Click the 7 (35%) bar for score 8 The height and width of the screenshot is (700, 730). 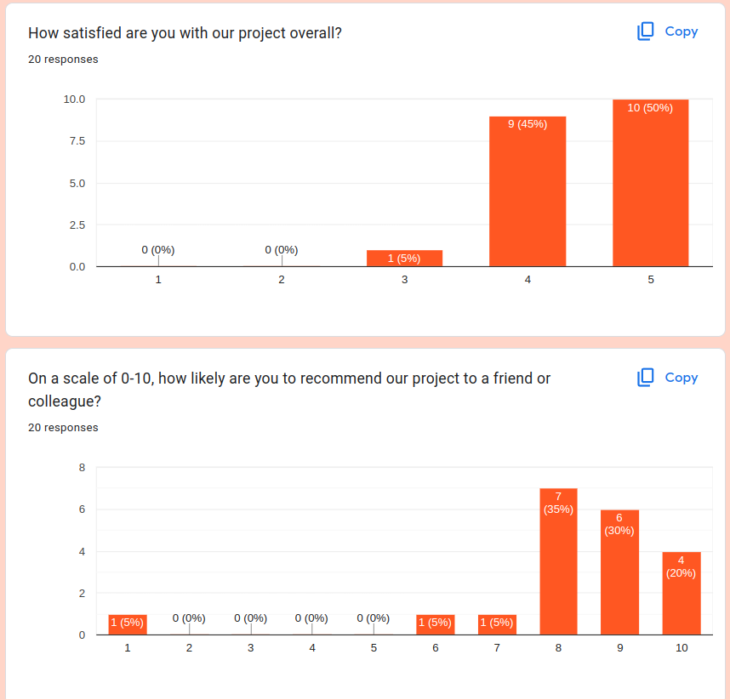[558, 561]
